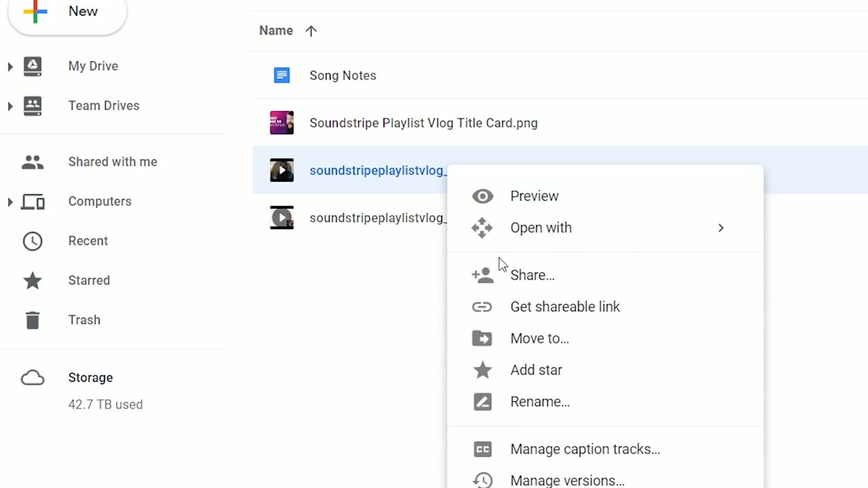Click the Title Card.png image thumbnail

(x=281, y=123)
